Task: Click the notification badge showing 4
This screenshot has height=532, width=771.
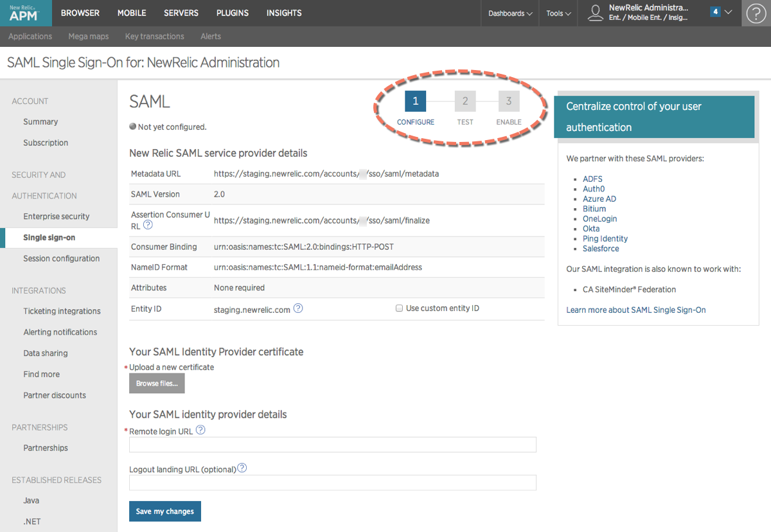Action: (x=714, y=12)
